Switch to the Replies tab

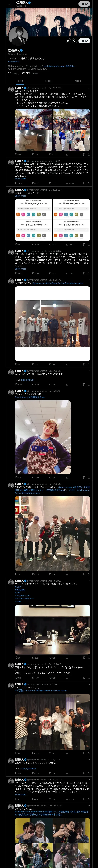(x=49, y=81)
